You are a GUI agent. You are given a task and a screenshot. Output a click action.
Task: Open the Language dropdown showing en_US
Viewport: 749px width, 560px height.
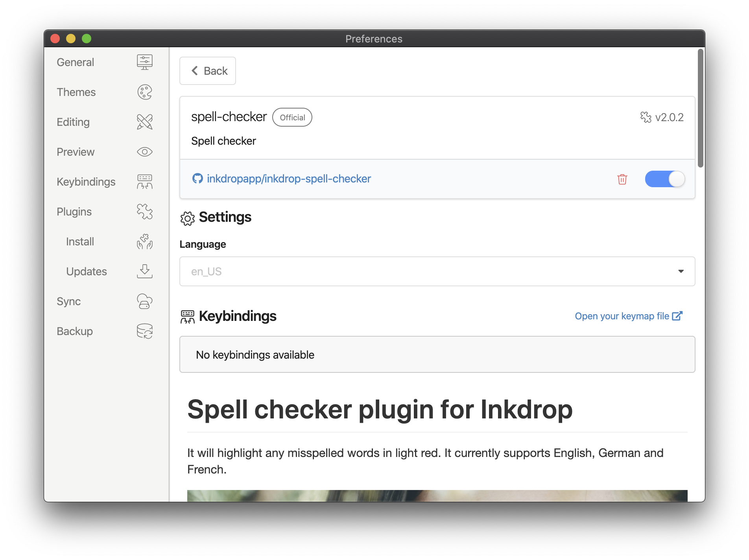click(437, 271)
